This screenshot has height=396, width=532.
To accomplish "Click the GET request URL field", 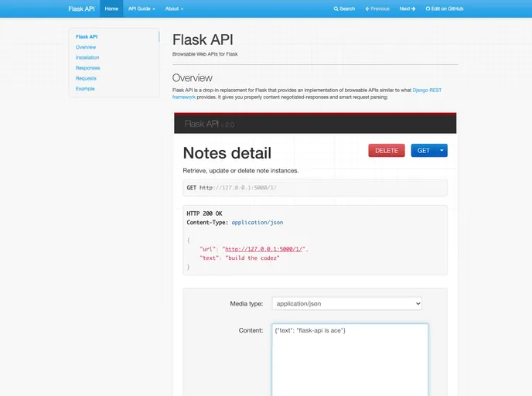I will 315,188.
